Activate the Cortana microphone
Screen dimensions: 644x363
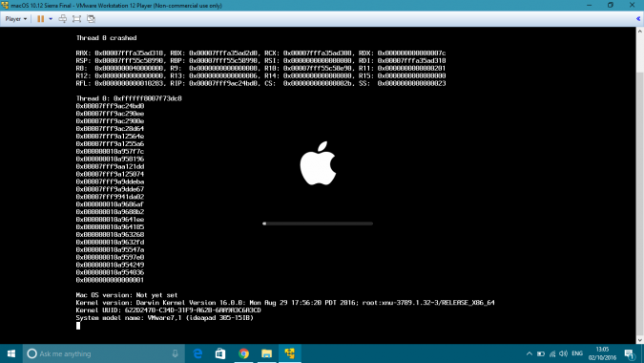point(175,353)
